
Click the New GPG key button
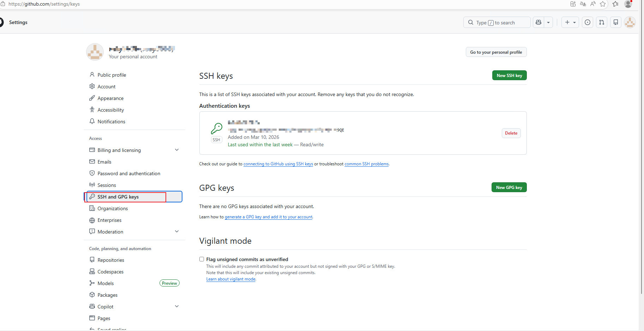coord(509,187)
